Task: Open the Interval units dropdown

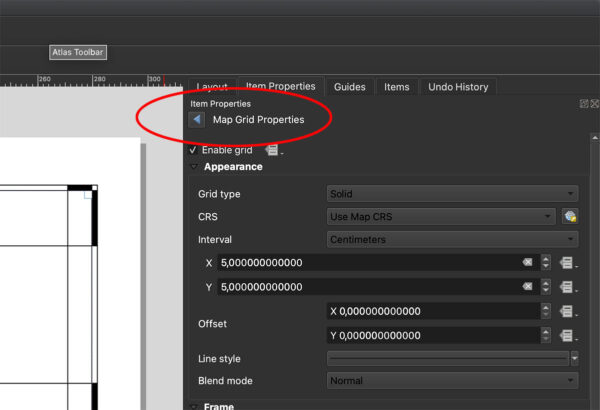Action: [452, 240]
